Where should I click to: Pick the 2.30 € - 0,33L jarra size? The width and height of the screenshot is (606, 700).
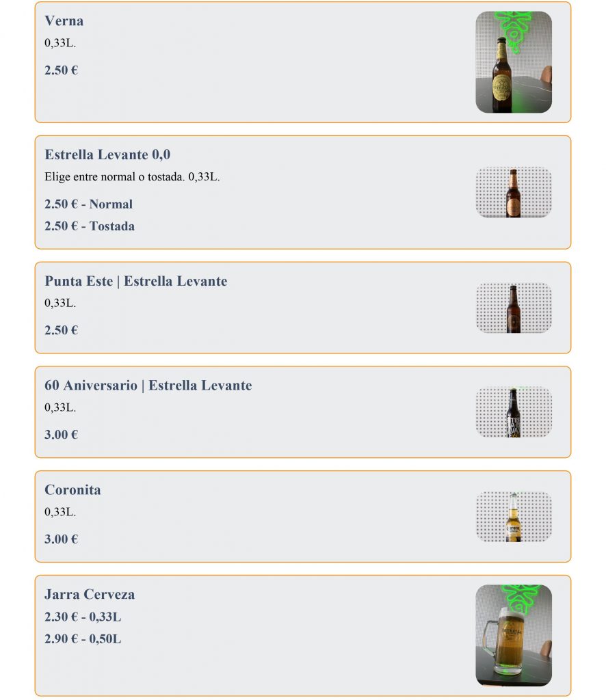[x=83, y=617]
